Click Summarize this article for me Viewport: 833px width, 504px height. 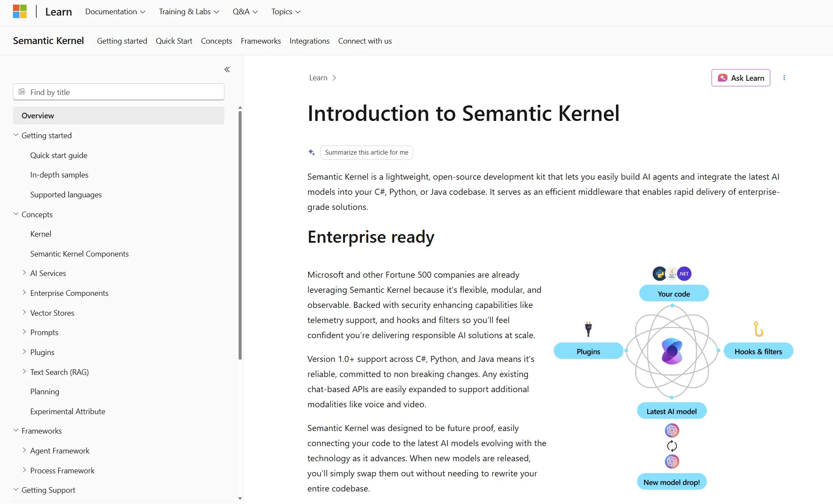(367, 152)
